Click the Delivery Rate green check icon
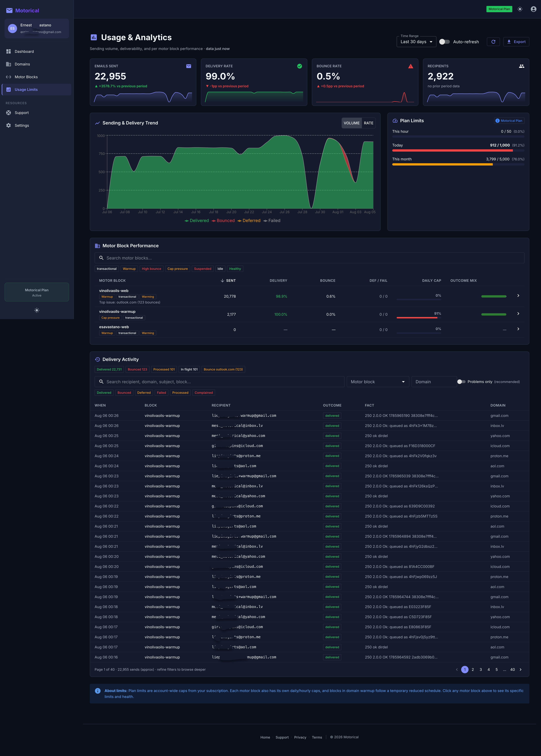Image resolution: width=541 pixels, height=756 pixels. pos(299,66)
